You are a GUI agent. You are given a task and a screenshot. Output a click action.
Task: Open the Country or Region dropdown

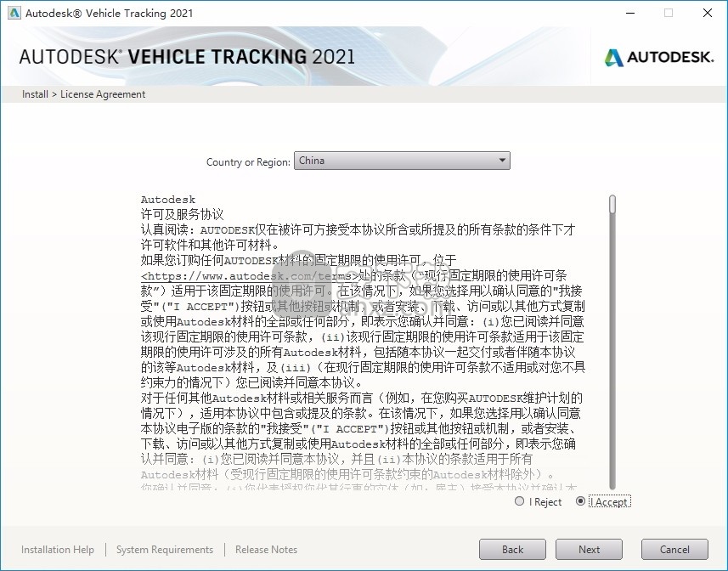coord(402,161)
